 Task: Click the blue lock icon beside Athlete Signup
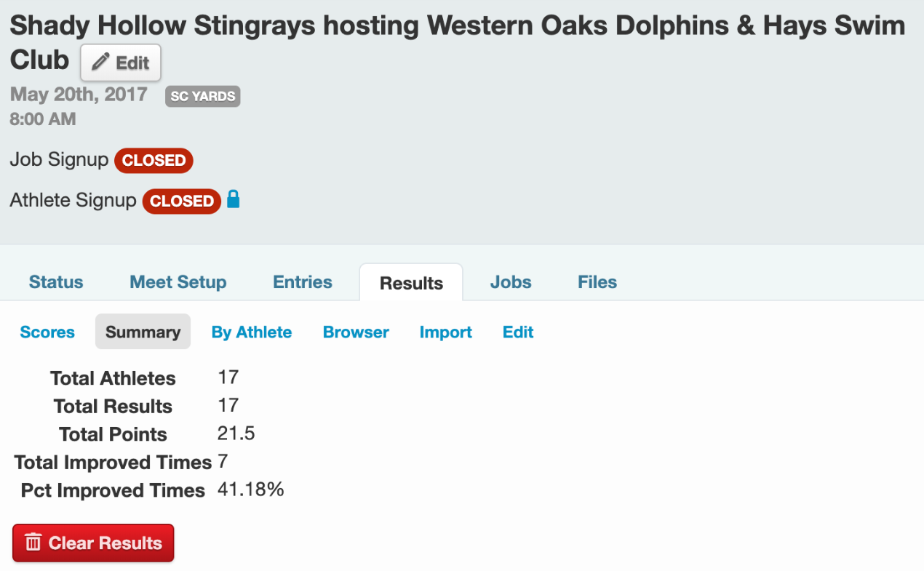233,199
